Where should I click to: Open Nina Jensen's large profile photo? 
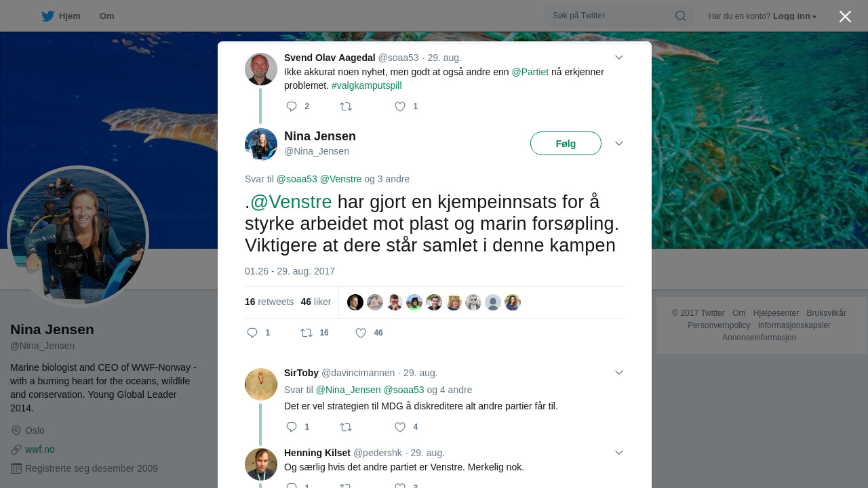[x=78, y=237]
